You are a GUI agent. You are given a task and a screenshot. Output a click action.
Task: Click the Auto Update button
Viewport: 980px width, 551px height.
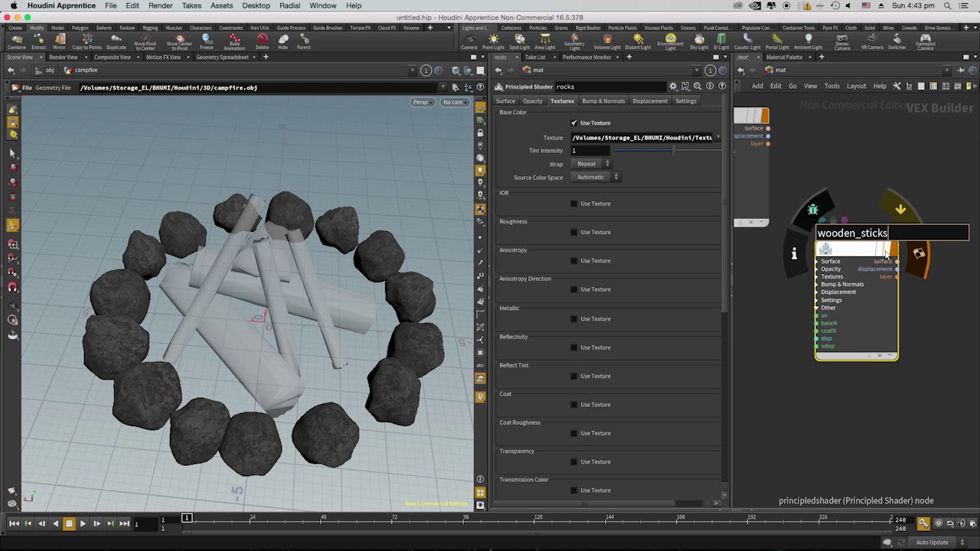click(932, 542)
